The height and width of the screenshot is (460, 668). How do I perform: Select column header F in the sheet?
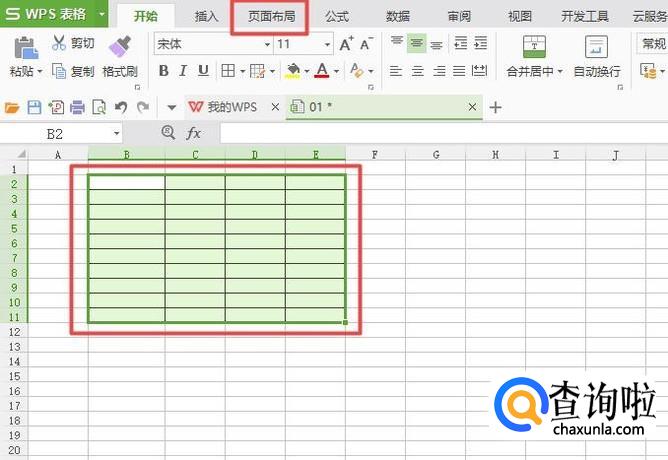(x=375, y=154)
